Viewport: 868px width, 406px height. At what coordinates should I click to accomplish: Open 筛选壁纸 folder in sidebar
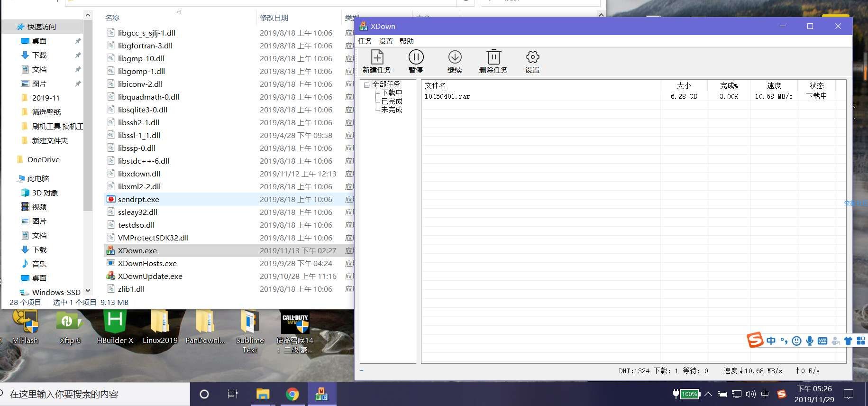click(46, 112)
